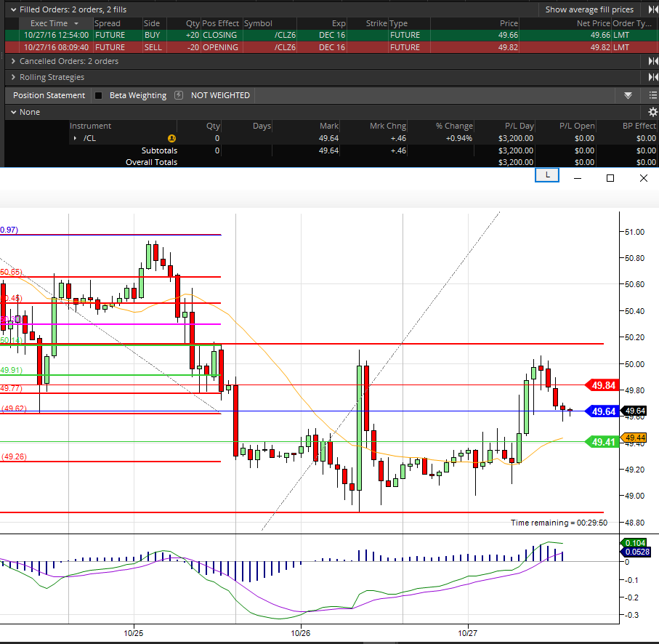
Task: Click the Cancelled Orders panel collapse icon
Action: 652,61
